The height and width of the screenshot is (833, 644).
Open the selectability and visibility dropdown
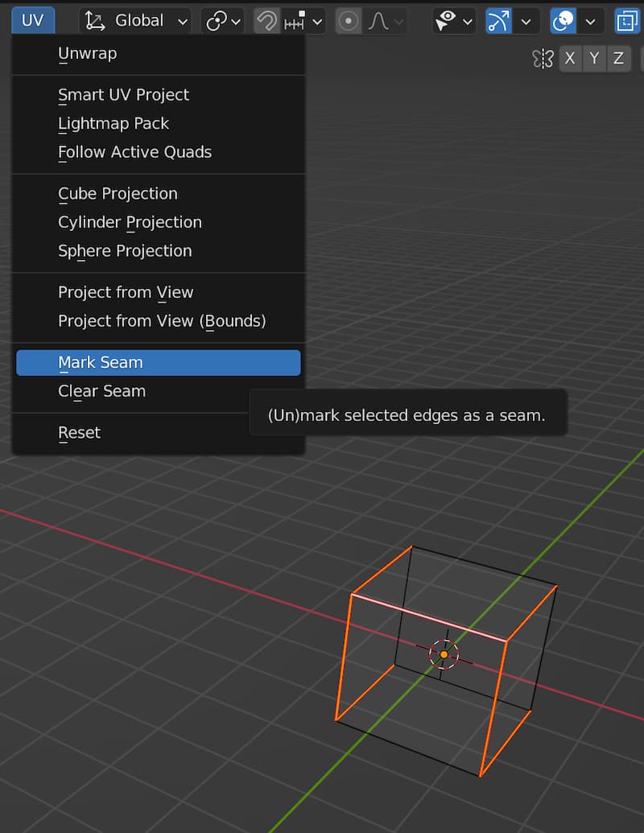click(x=453, y=21)
